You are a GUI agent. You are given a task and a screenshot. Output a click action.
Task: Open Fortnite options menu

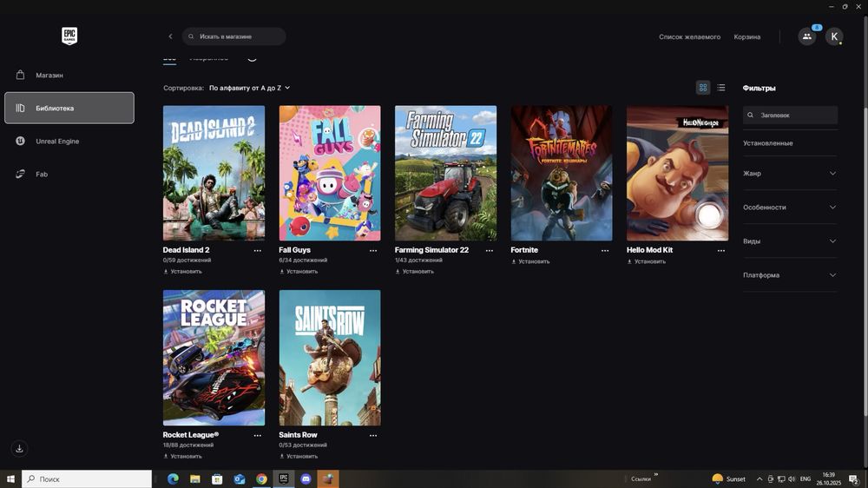[x=605, y=250]
